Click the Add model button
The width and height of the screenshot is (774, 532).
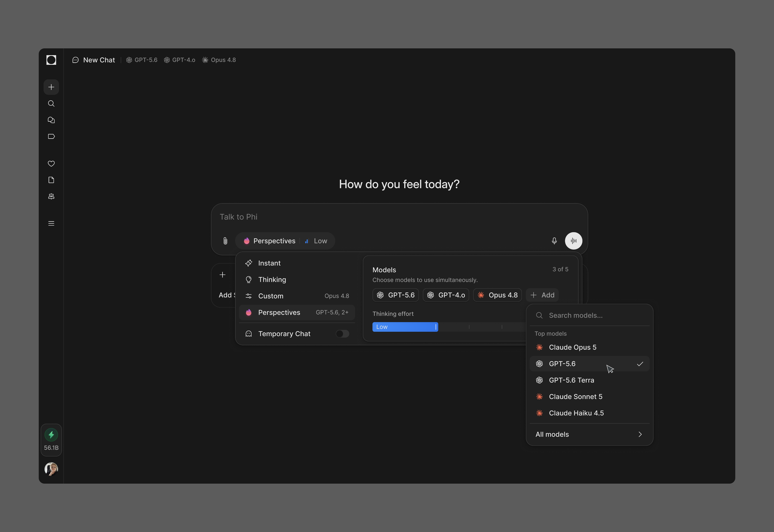[x=542, y=295]
